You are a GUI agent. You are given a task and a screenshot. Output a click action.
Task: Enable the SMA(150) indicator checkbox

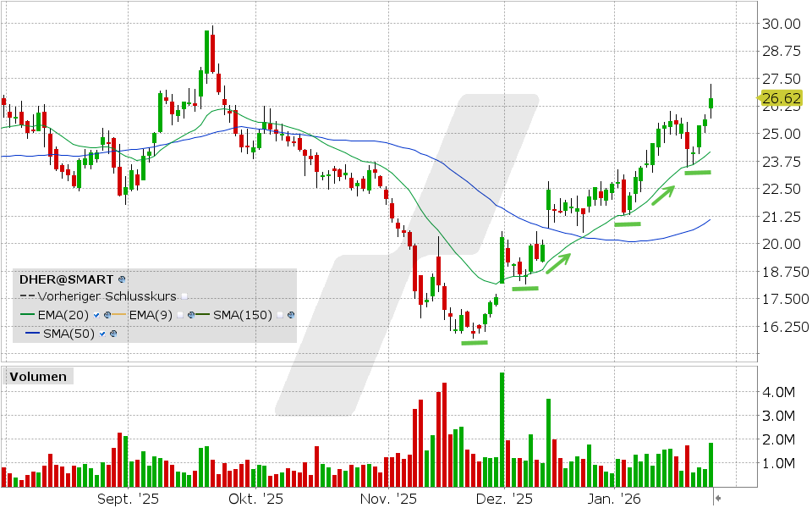click(x=278, y=315)
